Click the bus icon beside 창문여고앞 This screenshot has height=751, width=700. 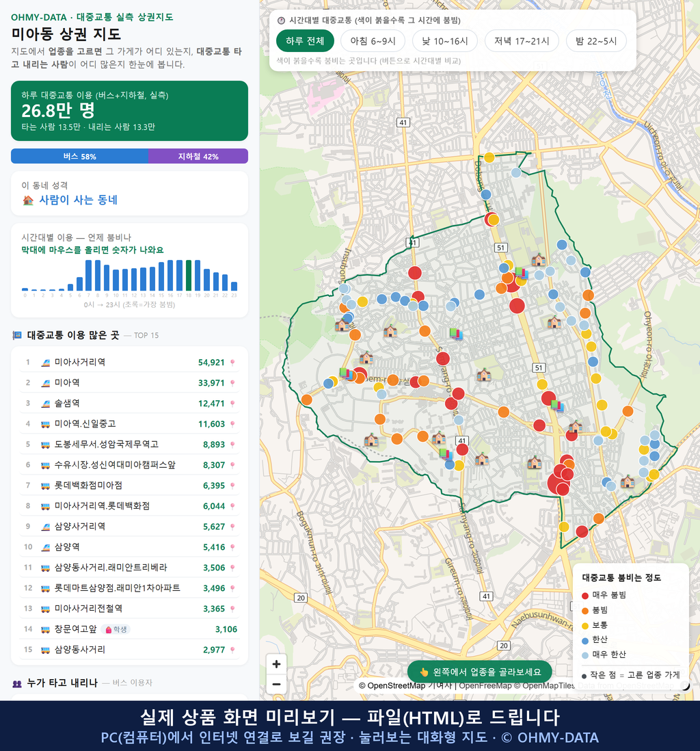(x=46, y=629)
